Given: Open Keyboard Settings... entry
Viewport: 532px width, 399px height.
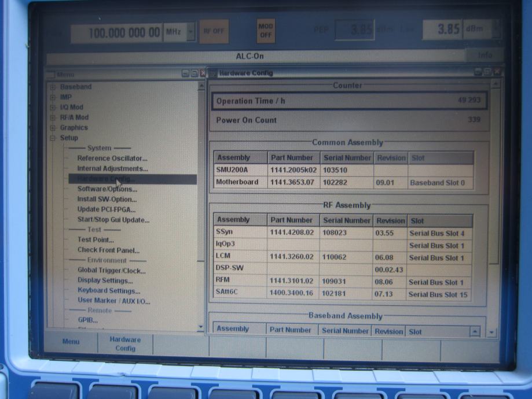Looking at the screenshot, I should 109,290.
